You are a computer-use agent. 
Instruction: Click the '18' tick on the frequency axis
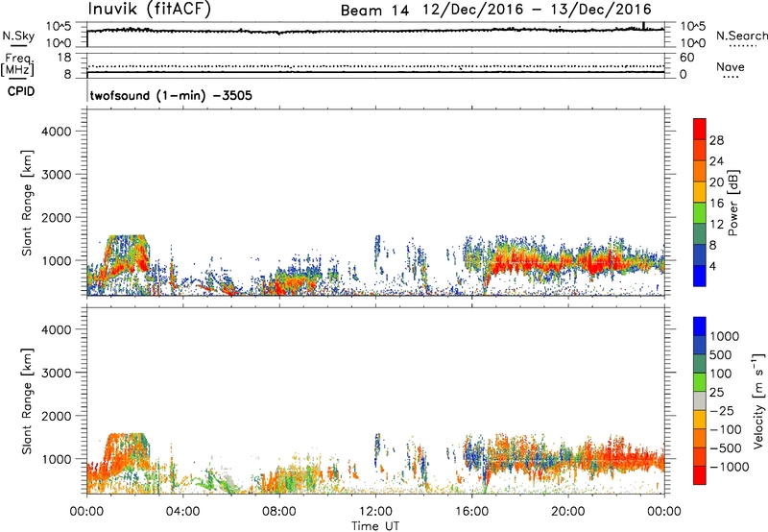[64, 58]
